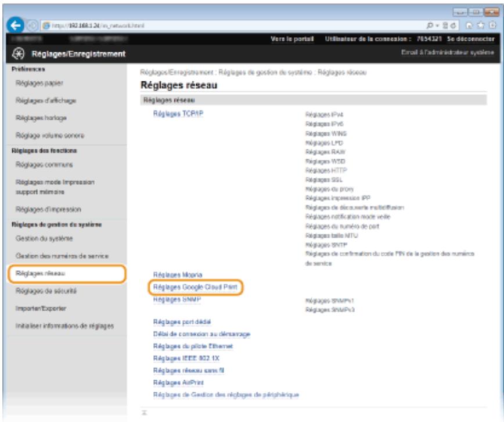This screenshot has width=504, height=422.
Task: Click Réglages de découverte multidiffusion text
Action: coord(355,208)
